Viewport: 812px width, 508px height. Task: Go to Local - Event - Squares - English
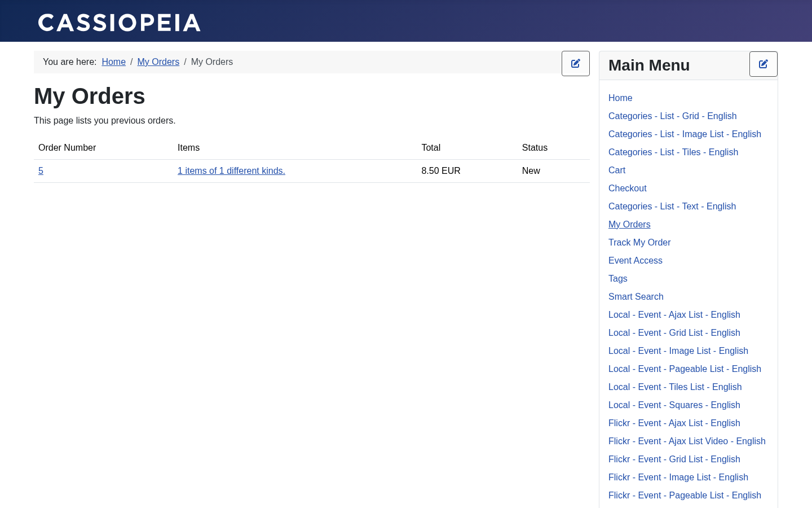[674, 405]
